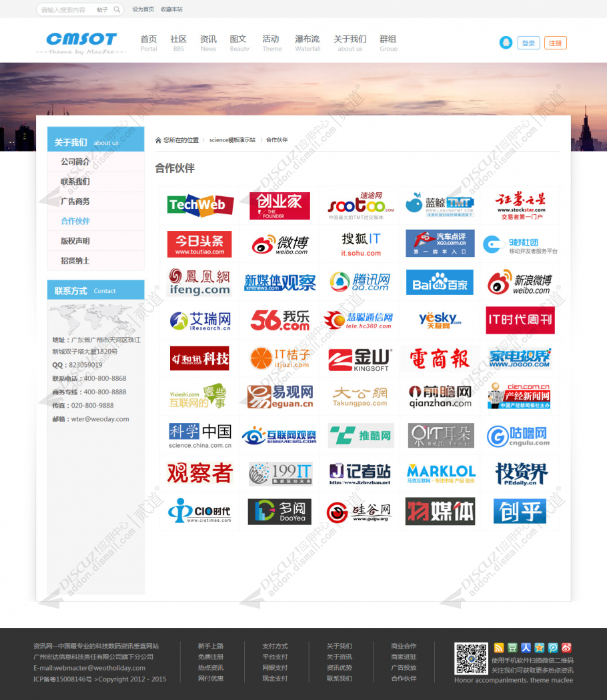The height and width of the screenshot is (700, 607).
Task: Click the QR code image in footer
Action: [471, 659]
